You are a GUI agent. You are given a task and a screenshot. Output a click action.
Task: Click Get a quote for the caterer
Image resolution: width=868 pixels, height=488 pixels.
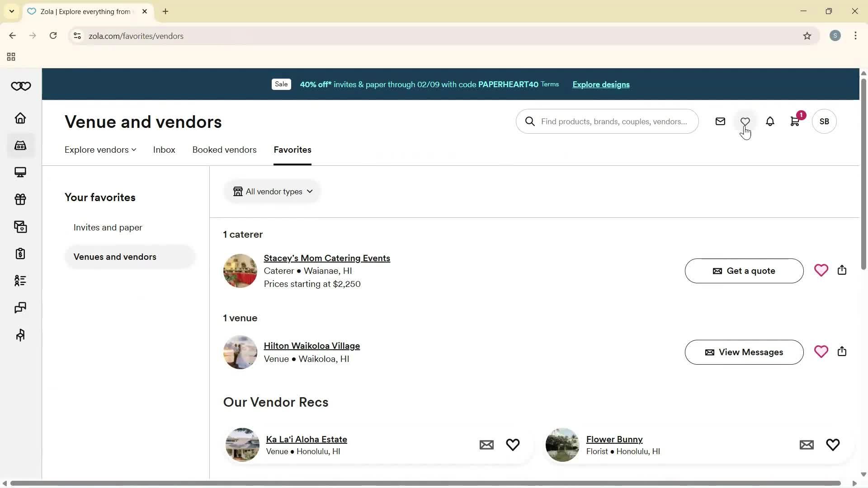(x=744, y=271)
